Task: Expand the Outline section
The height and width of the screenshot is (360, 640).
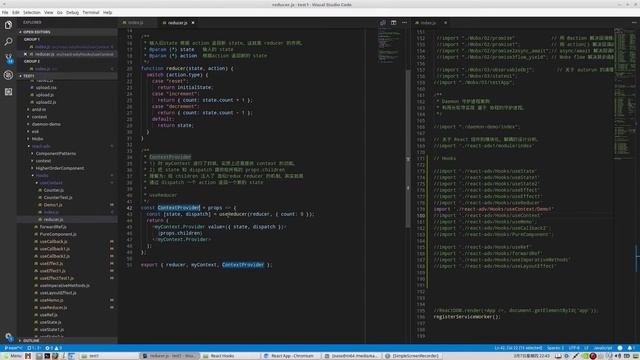Action: pyautogui.click(x=67, y=340)
